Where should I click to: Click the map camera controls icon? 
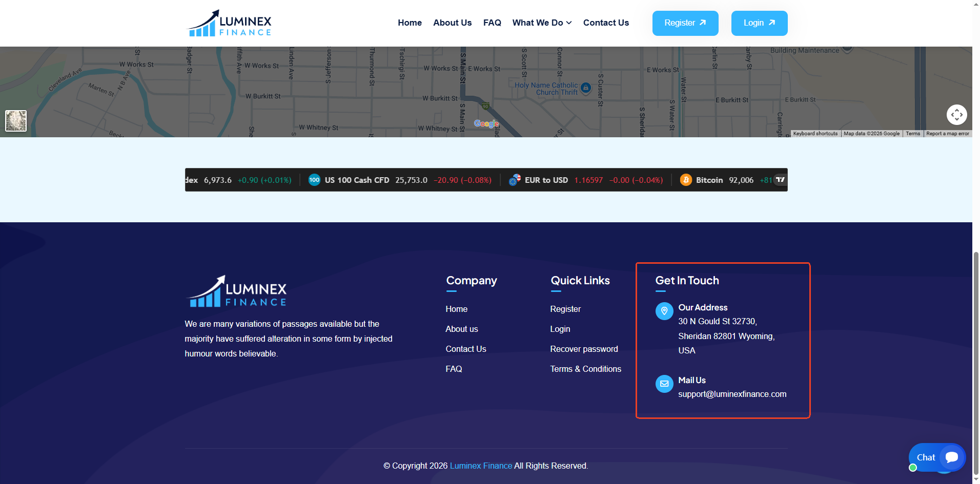point(956,115)
